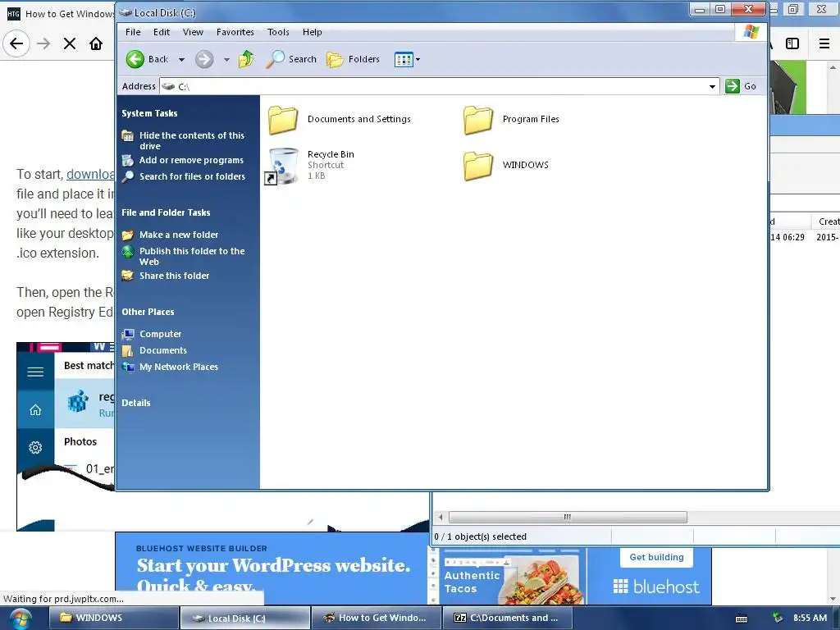Collapse the File and Folder Tasks header
840x630 pixels.
pos(166,212)
